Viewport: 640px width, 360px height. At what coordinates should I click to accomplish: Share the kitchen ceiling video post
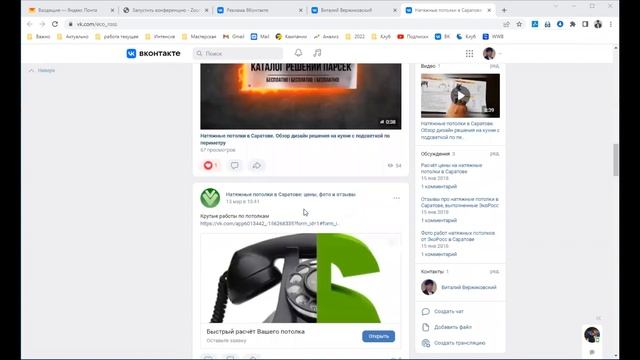257,165
